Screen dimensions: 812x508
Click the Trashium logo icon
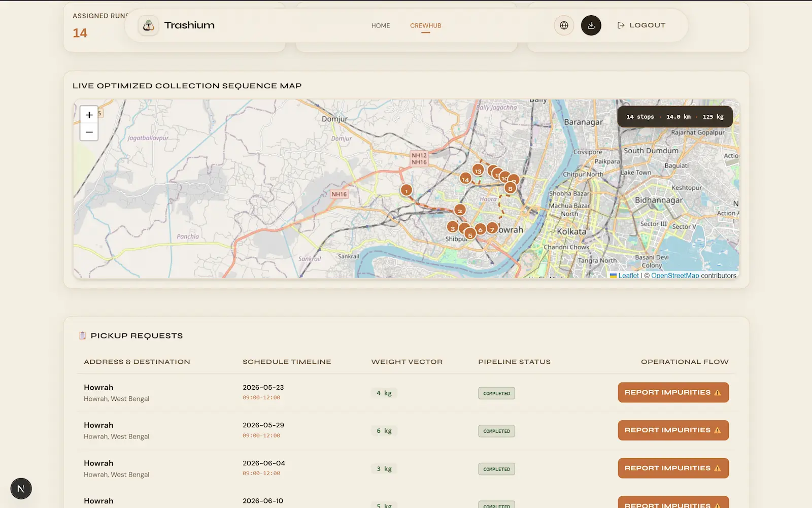pyautogui.click(x=148, y=25)
